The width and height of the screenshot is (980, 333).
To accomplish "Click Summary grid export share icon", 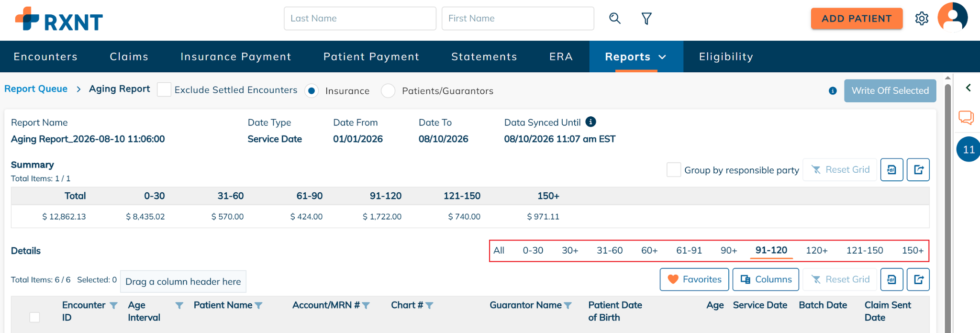I will click(918, 170).
